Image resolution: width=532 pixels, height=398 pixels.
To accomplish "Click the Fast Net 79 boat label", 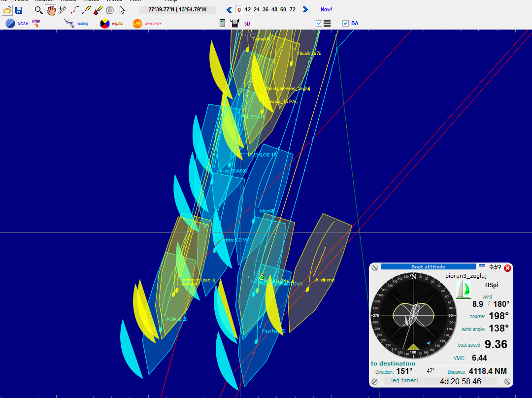I will [273, 331].
